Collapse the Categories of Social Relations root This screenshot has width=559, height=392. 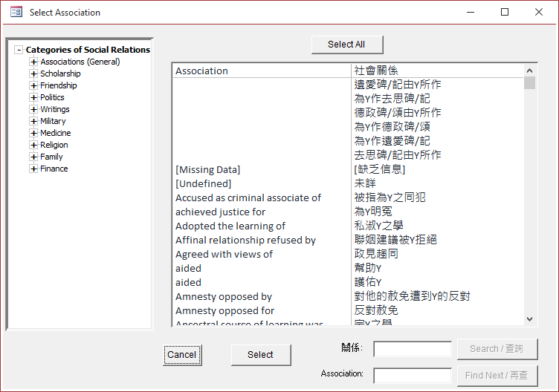(x=19, y=50)
